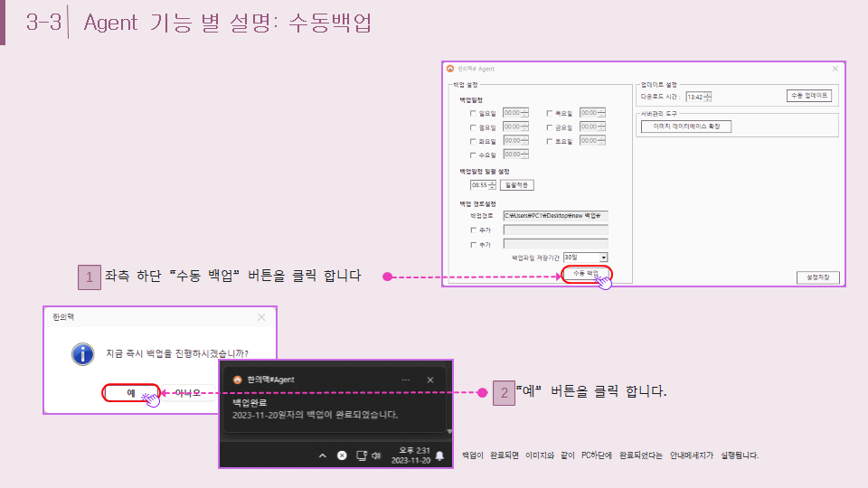Click the 일요일 time spinner arrows
868x488 pixels.
click(524, 113)
